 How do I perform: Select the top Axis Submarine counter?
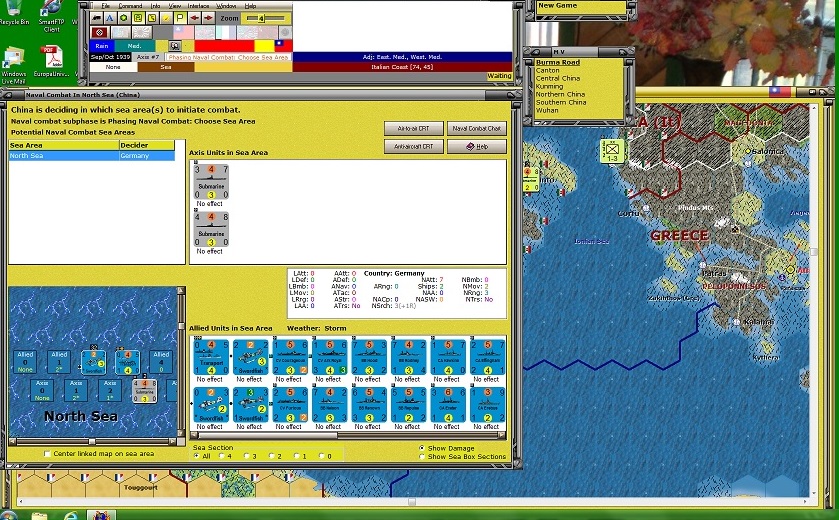point(211,182)
